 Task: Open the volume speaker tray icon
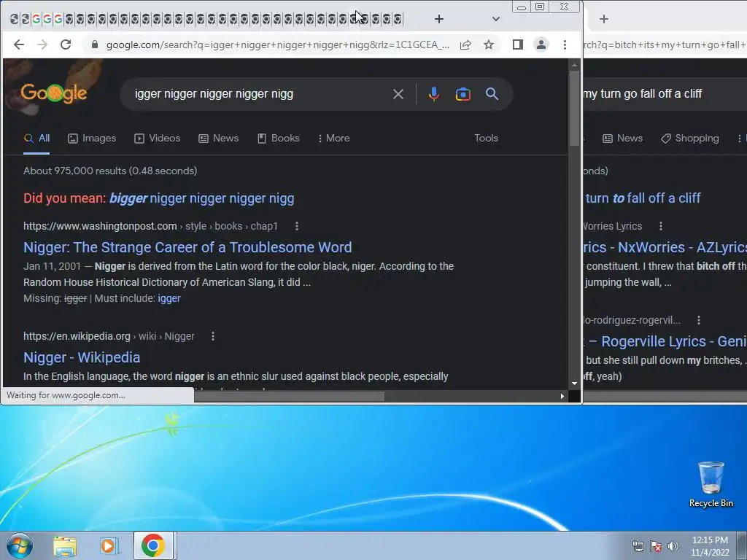673,546
